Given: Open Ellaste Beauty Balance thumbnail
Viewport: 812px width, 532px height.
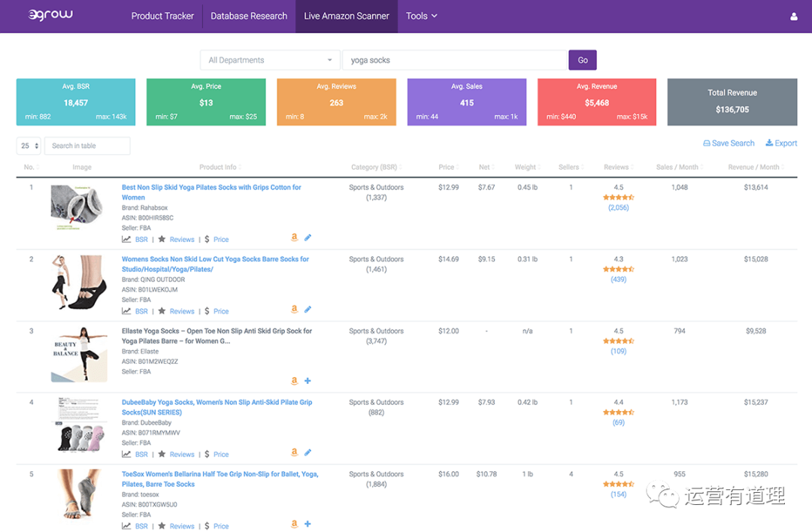Looking at the screenshot, I should 79,355.
